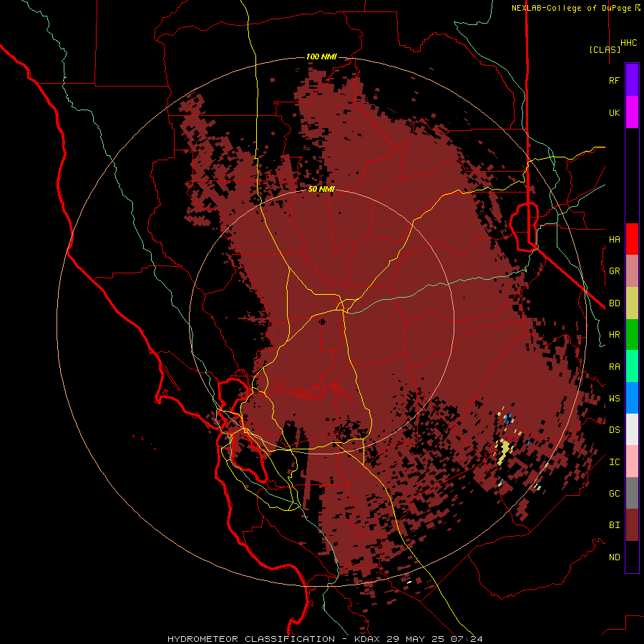
Task: Click the GR legend label
Action: tap(614, 271)
